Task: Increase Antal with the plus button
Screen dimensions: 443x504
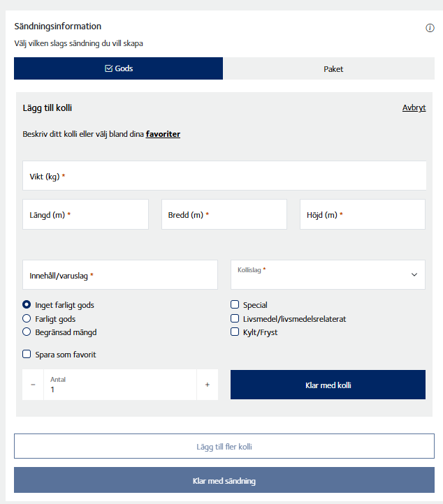Action: point(207,385)
